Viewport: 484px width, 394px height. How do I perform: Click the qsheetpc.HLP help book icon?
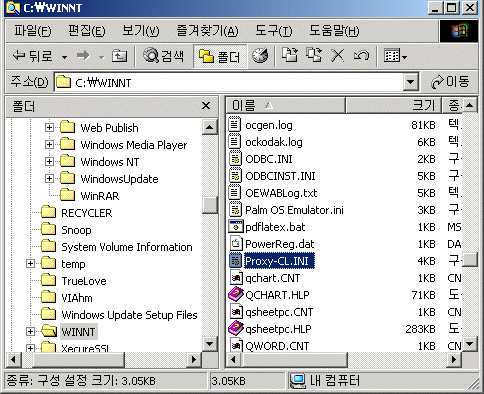[236, 329]
